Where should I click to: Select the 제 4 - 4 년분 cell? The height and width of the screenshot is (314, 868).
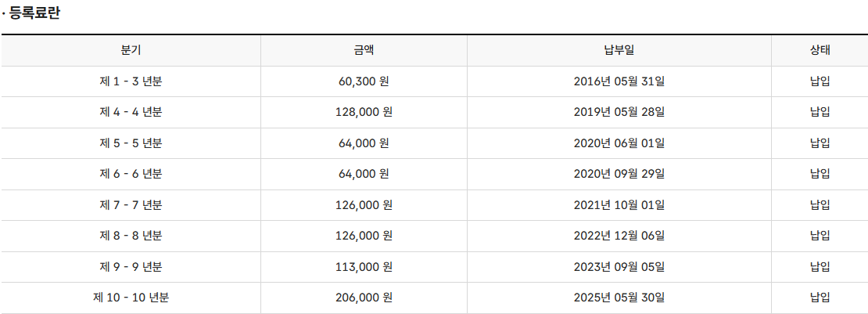(131, 112)
